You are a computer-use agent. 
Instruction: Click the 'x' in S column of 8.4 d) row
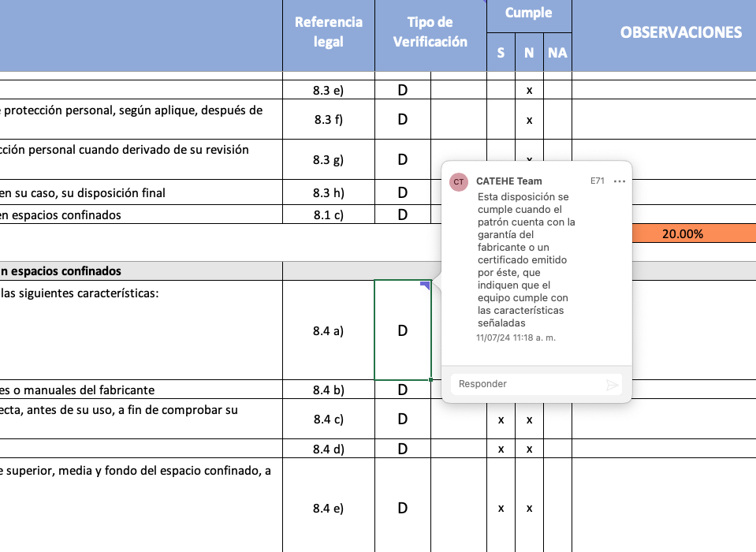(x=501, y=449)
